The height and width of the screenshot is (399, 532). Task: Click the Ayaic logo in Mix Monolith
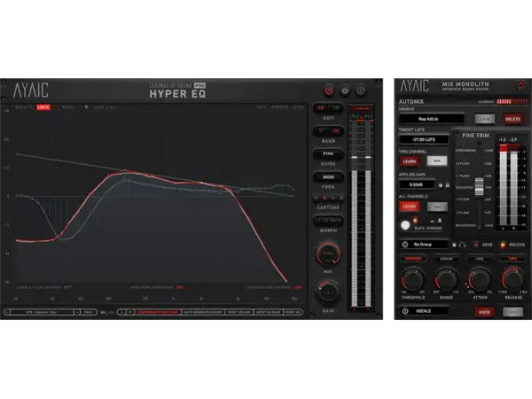[415, 85]
